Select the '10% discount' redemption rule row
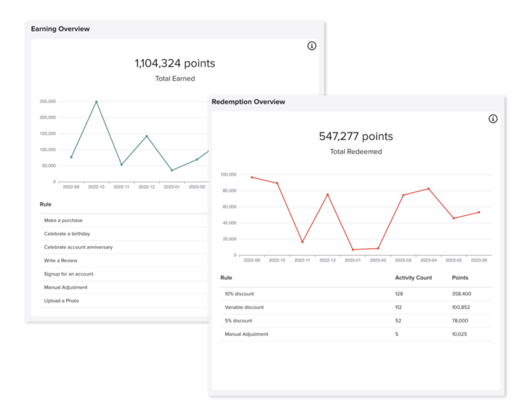Image resolution: width=532 pixels, height=419 pixels. pyautogui.click(x=238, y=294)
